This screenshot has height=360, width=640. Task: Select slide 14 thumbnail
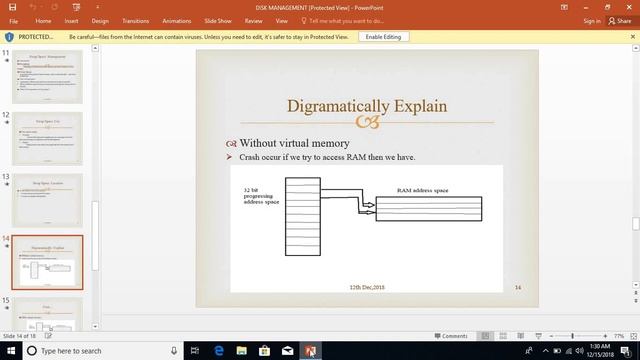click(47, 262)
